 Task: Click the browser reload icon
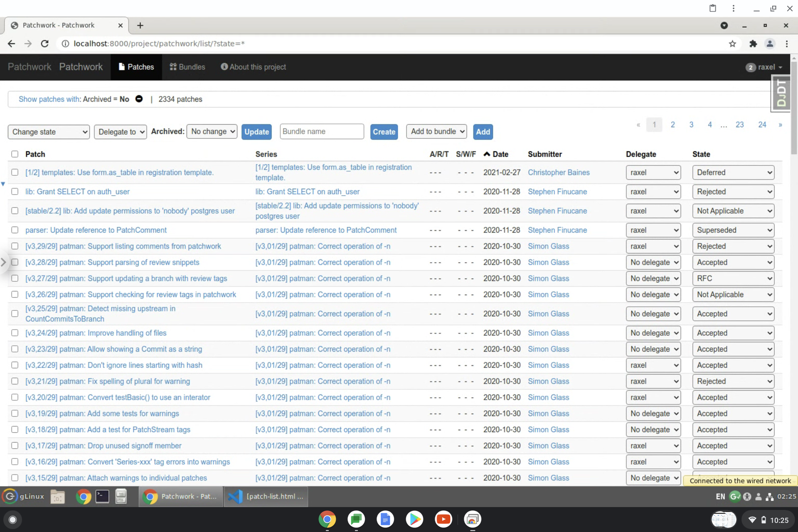45,44
